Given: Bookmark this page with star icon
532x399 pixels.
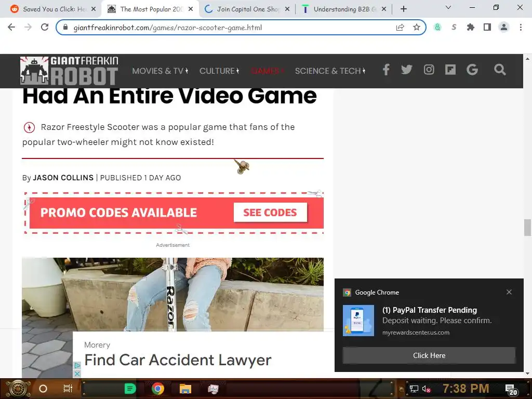Looking at the screenshot, I should 417,28.
